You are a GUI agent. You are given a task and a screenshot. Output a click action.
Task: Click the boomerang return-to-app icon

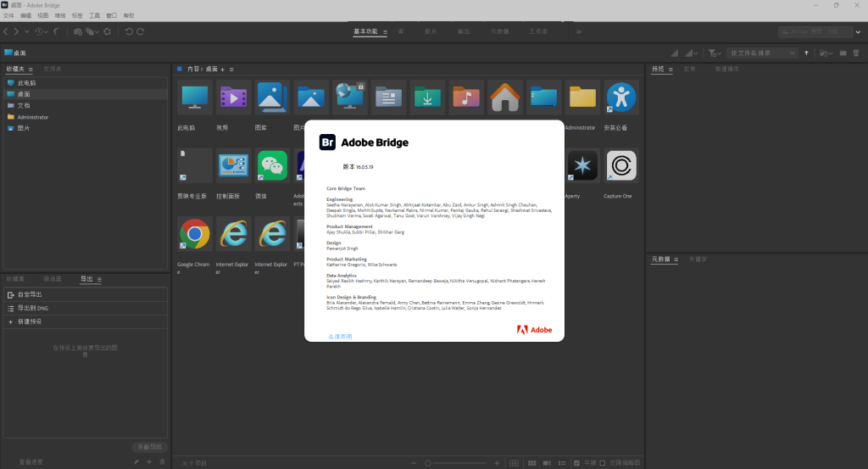[57, 31]
